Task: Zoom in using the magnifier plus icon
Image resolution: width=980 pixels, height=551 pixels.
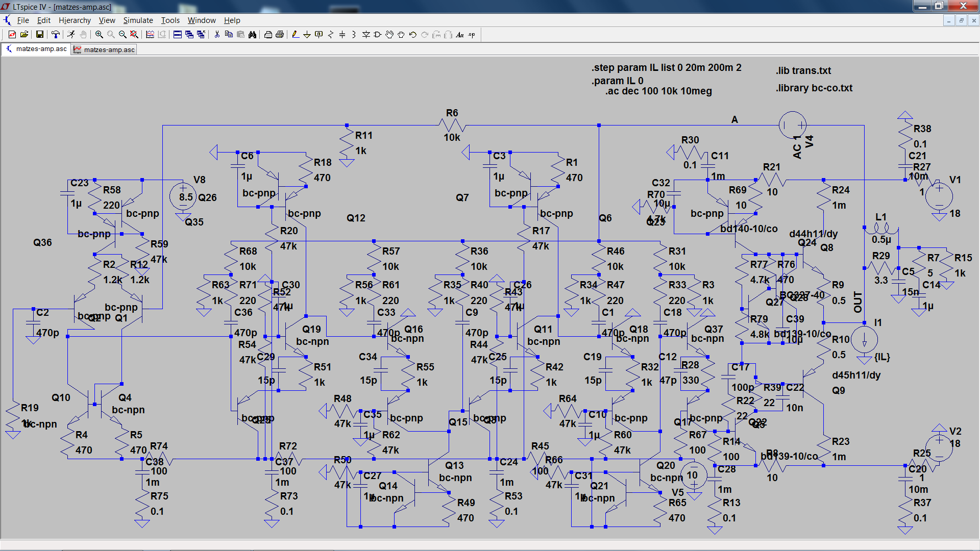Action: tap(99, 35)
